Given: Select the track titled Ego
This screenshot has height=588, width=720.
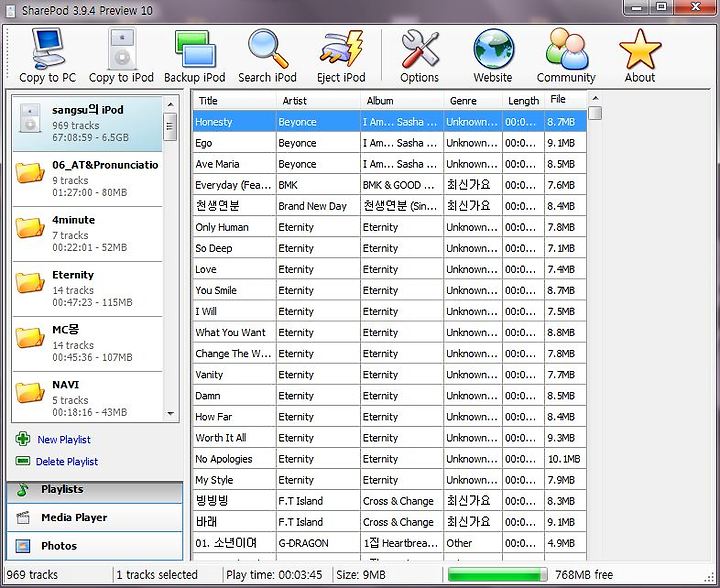Looking at the screenshot, I should pos(390,143).
